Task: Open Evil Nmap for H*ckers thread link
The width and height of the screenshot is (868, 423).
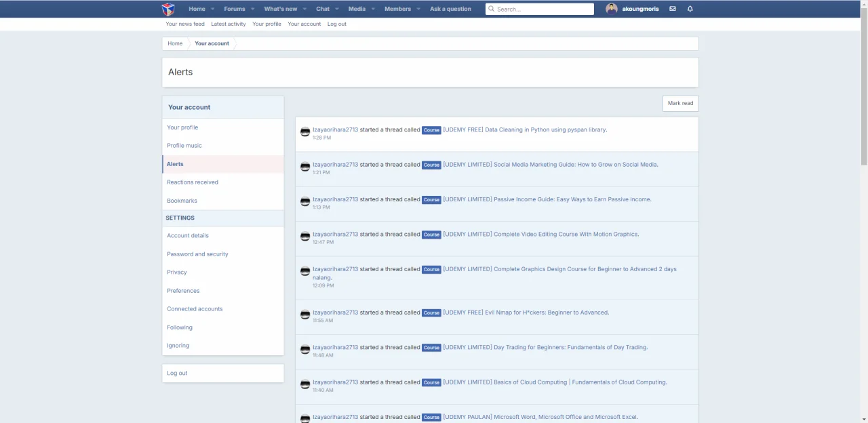Action: tap(526, 313)
